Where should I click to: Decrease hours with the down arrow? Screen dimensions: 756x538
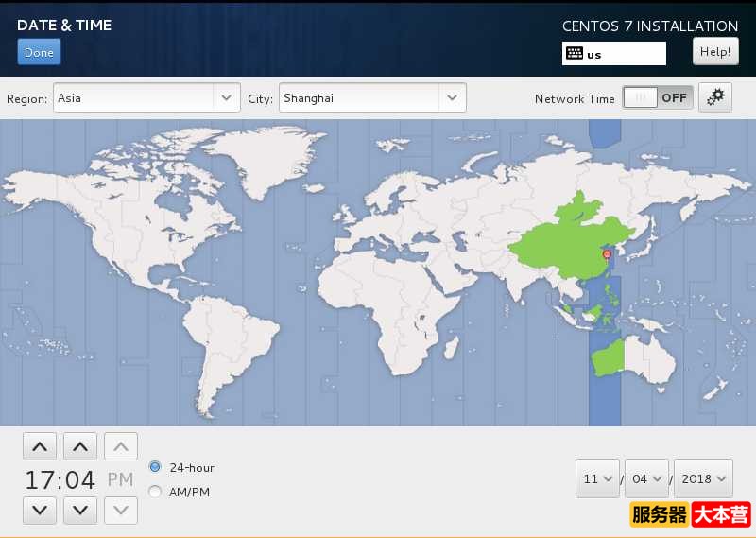coord(39,511)
